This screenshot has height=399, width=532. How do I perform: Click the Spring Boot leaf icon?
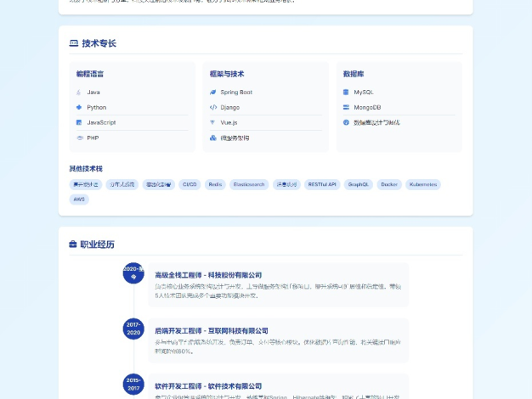pos(212,93)
